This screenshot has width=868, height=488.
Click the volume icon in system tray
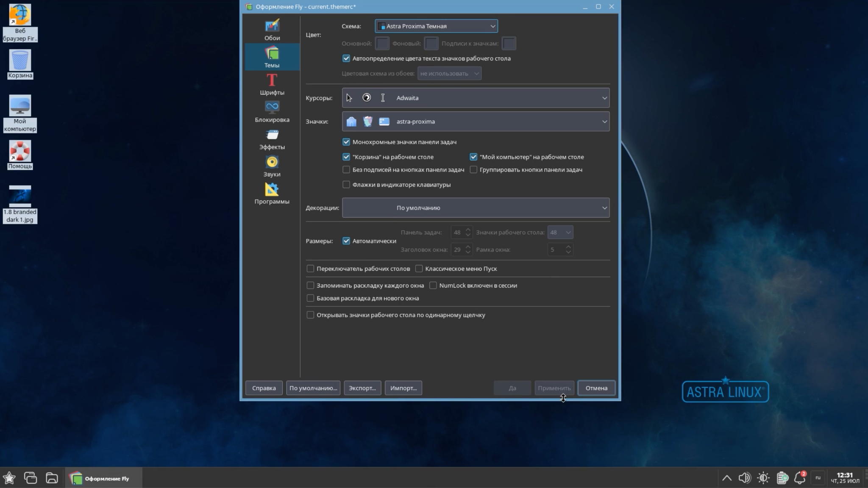click(744, 478)
